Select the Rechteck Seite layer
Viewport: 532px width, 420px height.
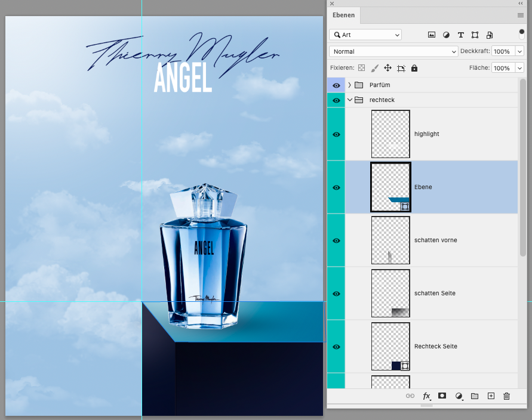[436, 347]
